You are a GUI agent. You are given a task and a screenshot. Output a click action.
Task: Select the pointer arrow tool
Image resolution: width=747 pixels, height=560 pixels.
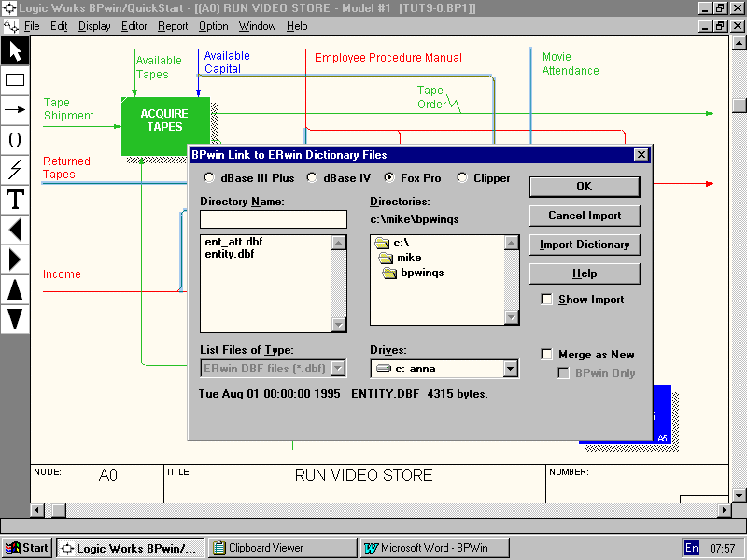[x=15, y=51]
